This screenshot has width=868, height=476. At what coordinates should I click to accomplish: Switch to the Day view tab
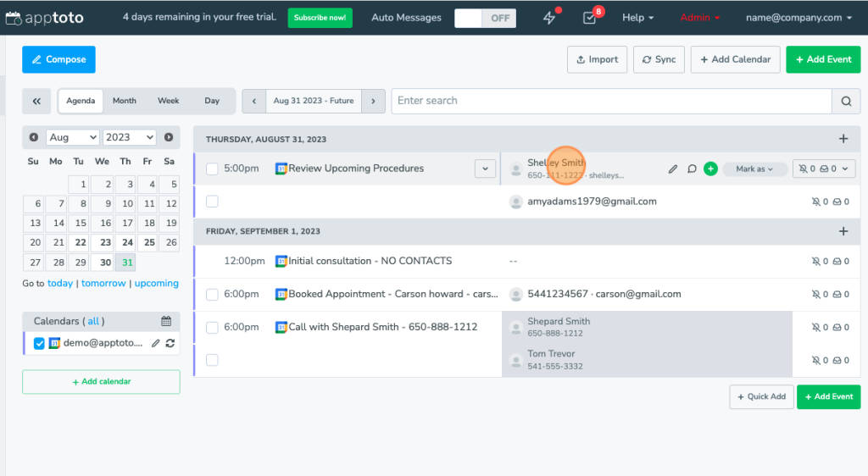coord(212,101)
